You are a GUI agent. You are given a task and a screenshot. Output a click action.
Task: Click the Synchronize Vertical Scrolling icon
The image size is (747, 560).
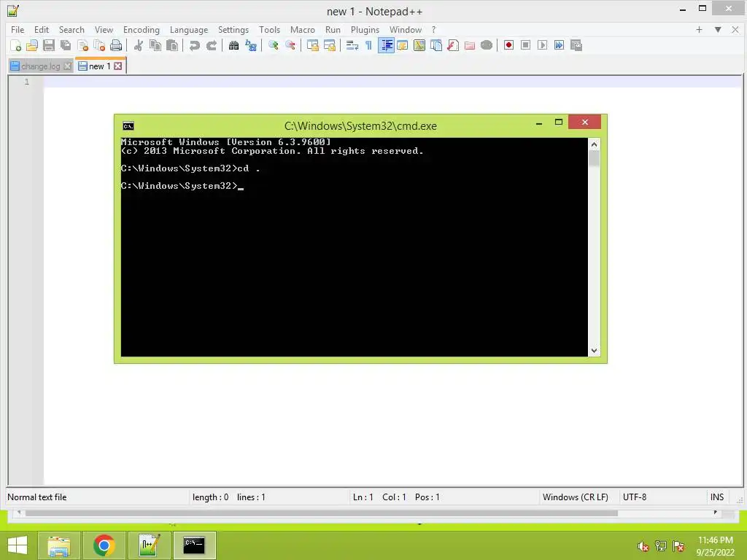[312, 45]
